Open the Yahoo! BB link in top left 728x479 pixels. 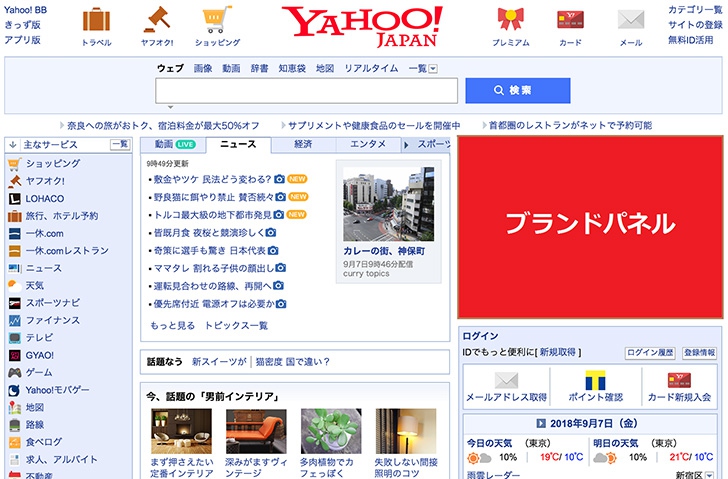coord(25,9)
